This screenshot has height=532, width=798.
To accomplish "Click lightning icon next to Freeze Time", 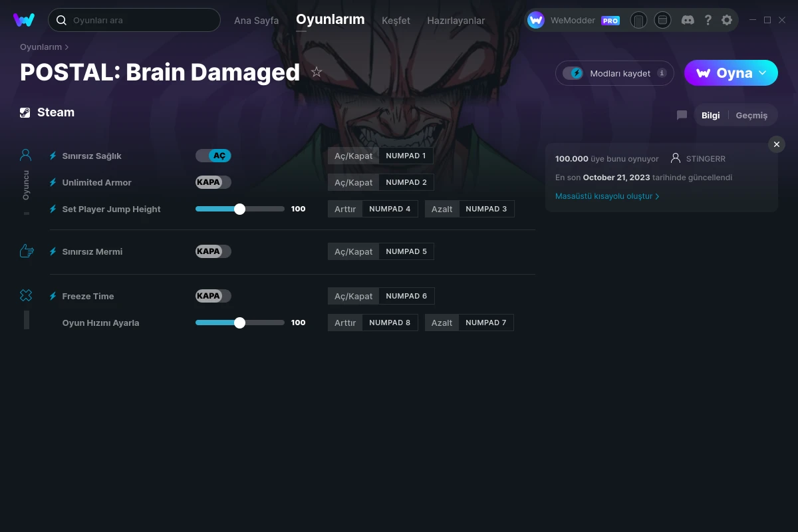I will click(x=53, y=296).
